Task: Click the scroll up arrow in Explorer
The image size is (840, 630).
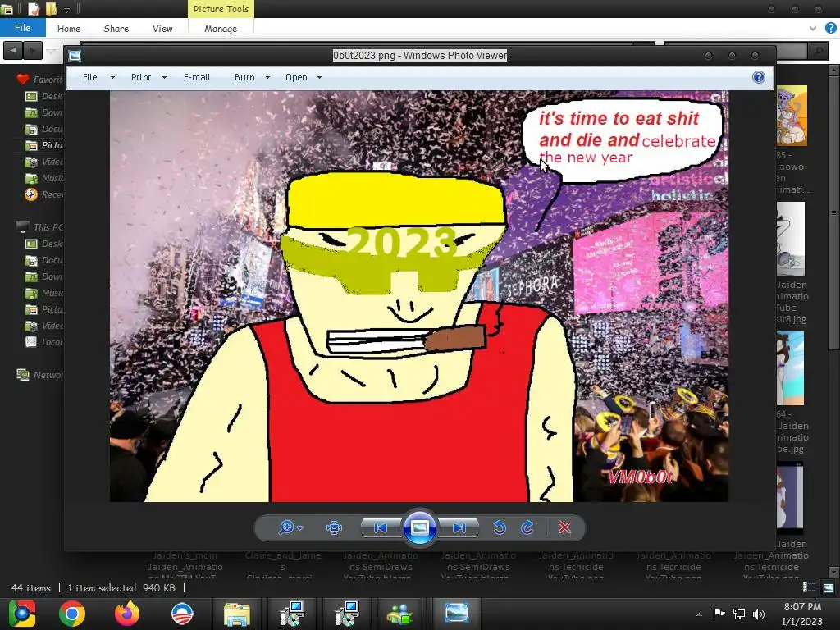Action: (833, 70)
